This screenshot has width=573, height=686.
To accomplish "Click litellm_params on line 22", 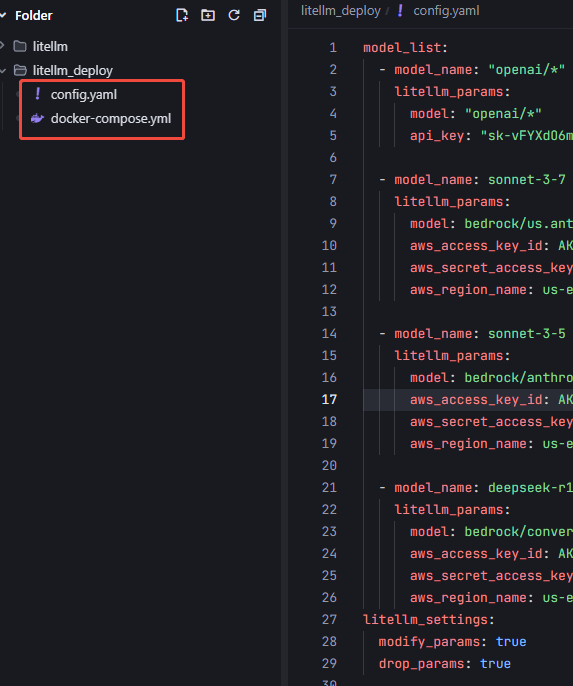I will coord(449,510).
